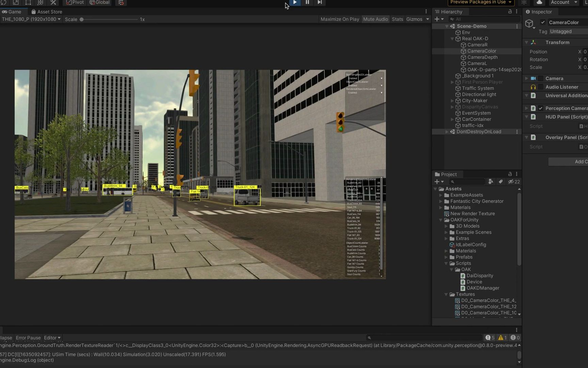Click Maximize On Play
Viewport: 588px width, 368px height.
tap(339, 19)
